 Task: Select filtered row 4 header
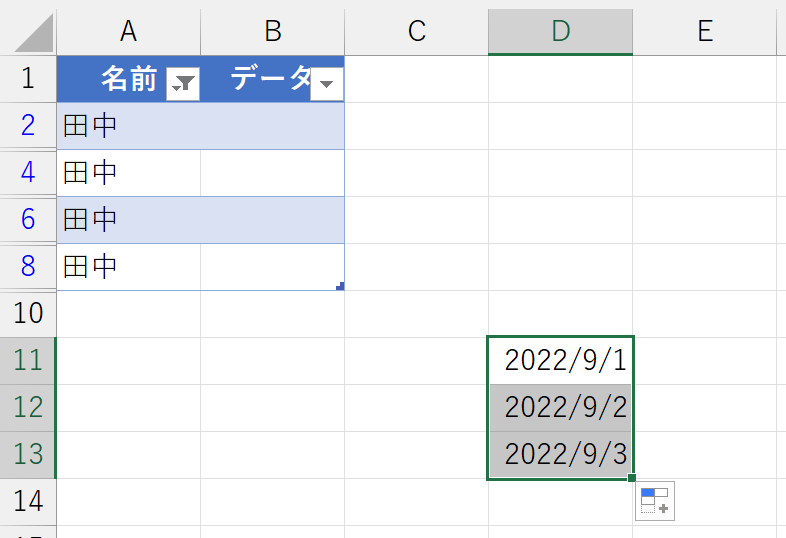coord(28,172)
